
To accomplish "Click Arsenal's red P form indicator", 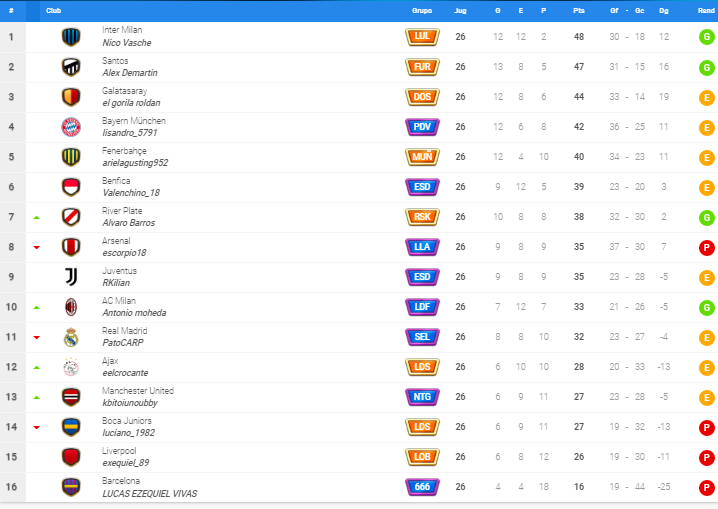I will (707, 248).
